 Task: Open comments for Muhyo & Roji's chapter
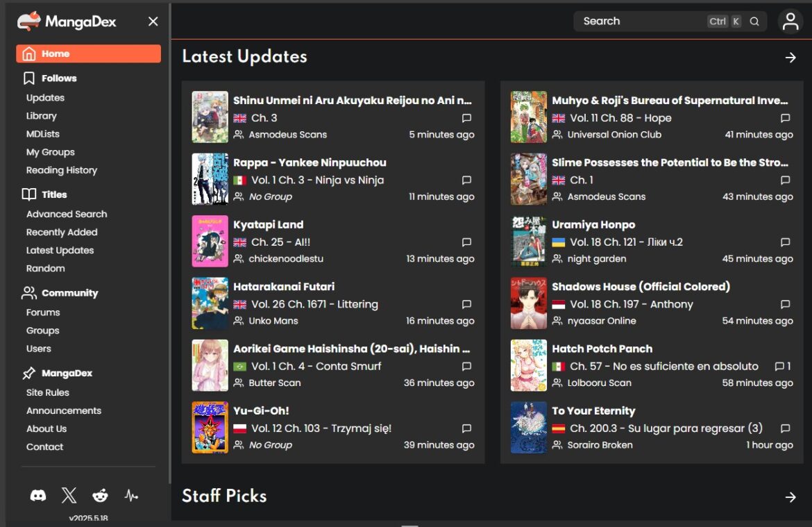pyautogui.click(x=785, y=118)
